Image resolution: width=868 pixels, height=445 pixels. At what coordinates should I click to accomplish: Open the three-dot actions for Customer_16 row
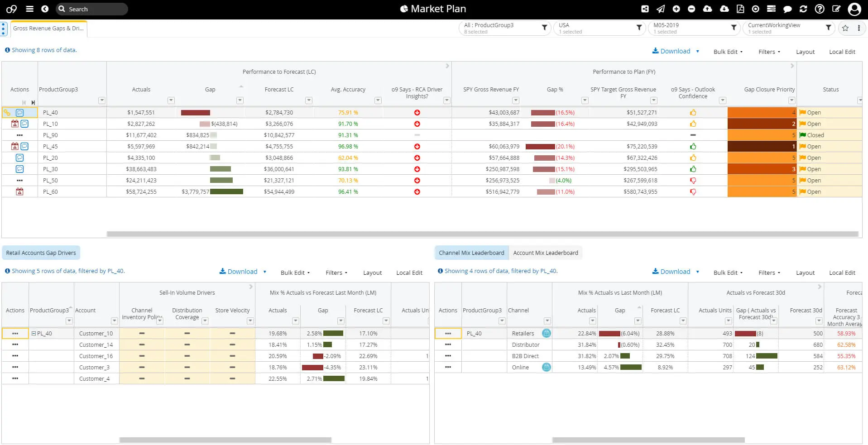pyautogui.click(x=15, y=356)
